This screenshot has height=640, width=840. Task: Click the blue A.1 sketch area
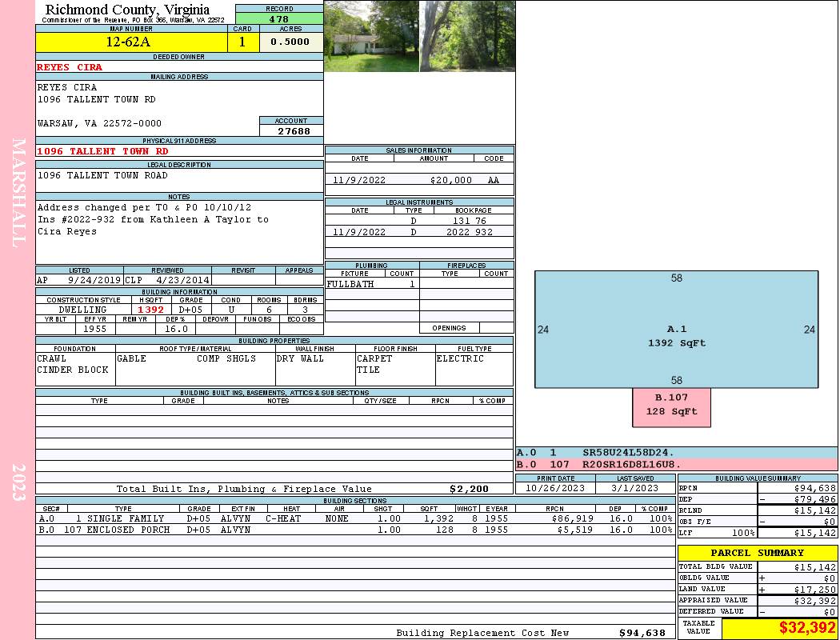(676, 330)
